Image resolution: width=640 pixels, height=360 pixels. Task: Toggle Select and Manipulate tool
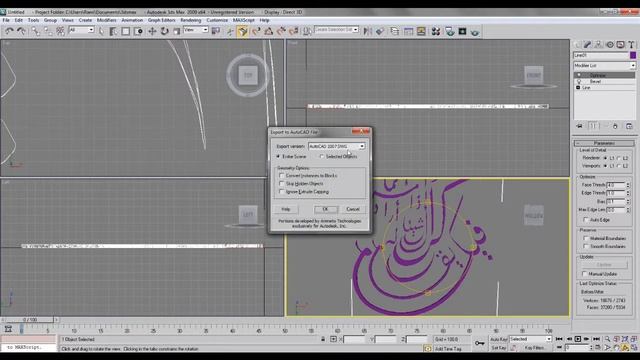coord(230,31)
